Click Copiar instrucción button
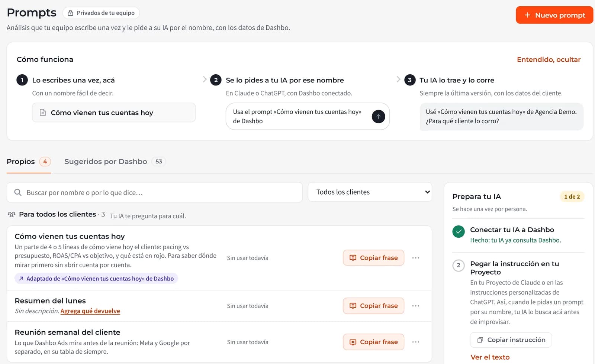 coord(511,340)
